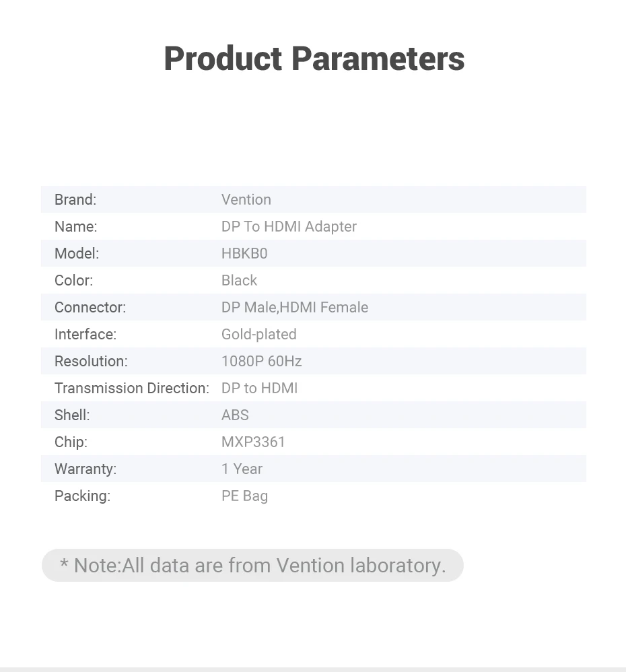Click the Gold-plated interface value

258,334
